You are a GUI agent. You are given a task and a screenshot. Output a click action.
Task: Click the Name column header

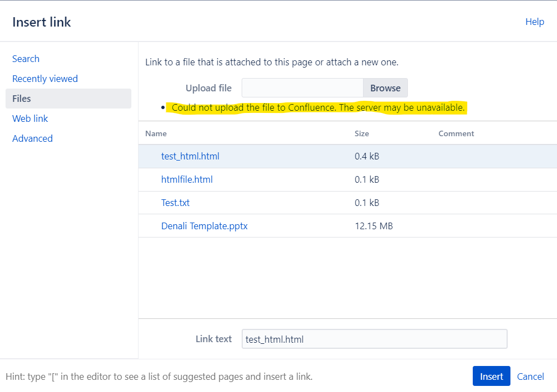coord(156,133)
